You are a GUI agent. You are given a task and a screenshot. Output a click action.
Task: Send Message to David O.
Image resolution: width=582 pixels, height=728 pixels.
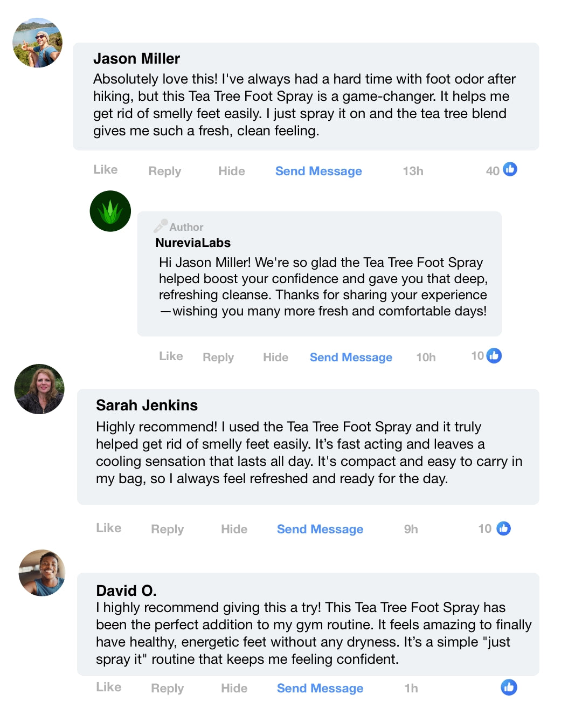tap(320, 689)
